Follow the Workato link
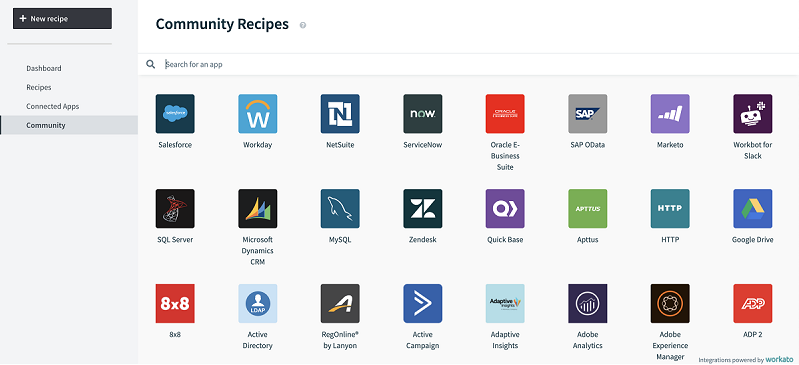799x365 pixels. pos(780,359)
